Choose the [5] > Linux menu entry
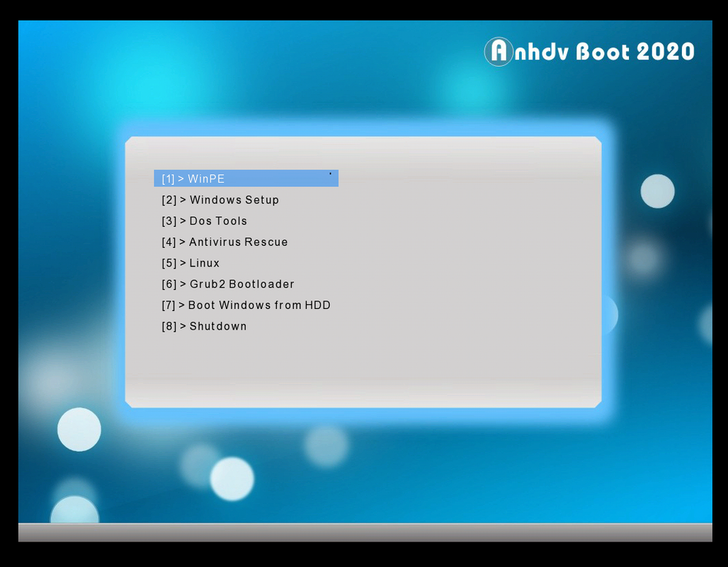The image size is (728, 567). tap(190, 263)
